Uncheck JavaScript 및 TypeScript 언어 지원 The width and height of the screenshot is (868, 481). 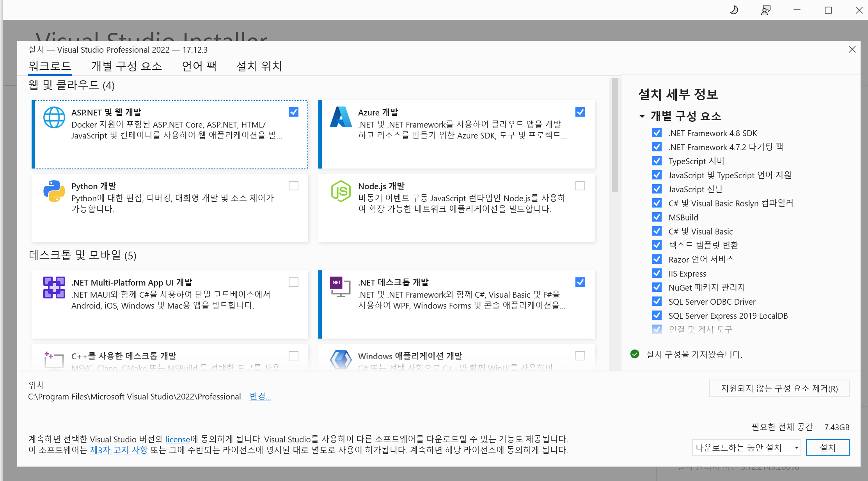(x=657, y=175)
